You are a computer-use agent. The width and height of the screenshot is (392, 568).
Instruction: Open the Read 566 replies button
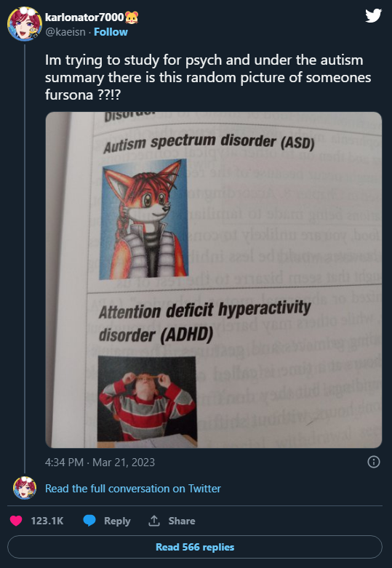point(195,547)
